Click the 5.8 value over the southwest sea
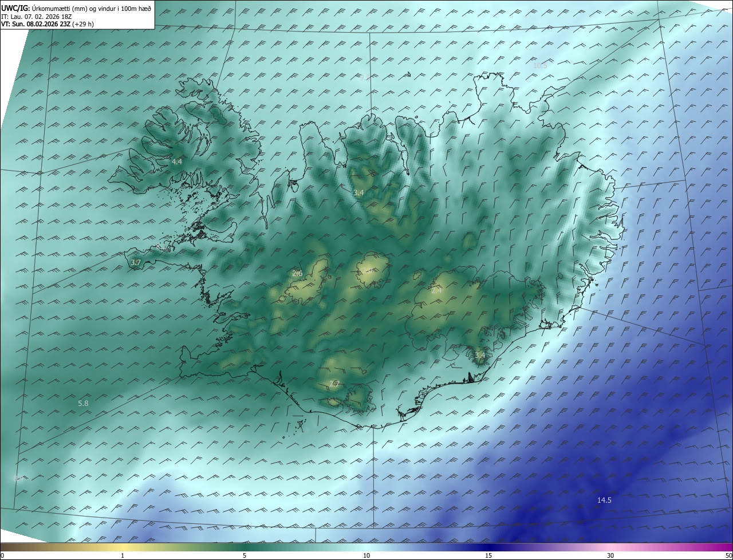The height and width of the screenshot is (560, 733). pyautogui.click(x=83, y=404)
